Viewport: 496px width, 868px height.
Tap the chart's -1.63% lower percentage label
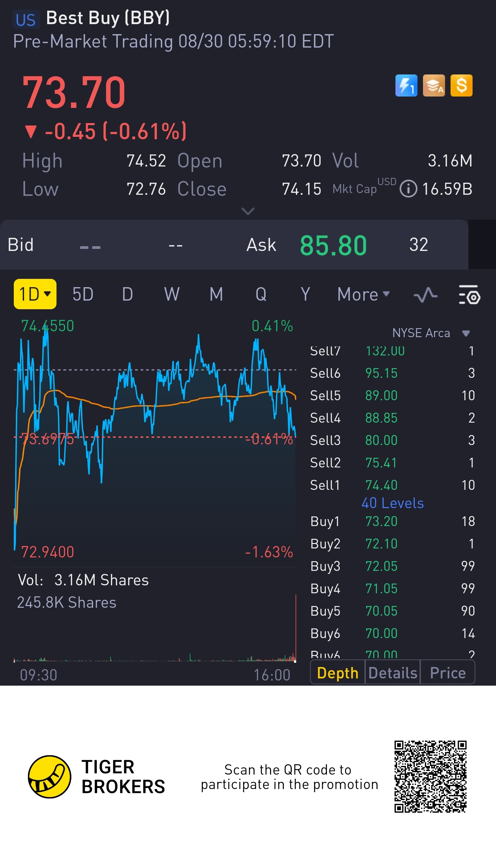269,552
